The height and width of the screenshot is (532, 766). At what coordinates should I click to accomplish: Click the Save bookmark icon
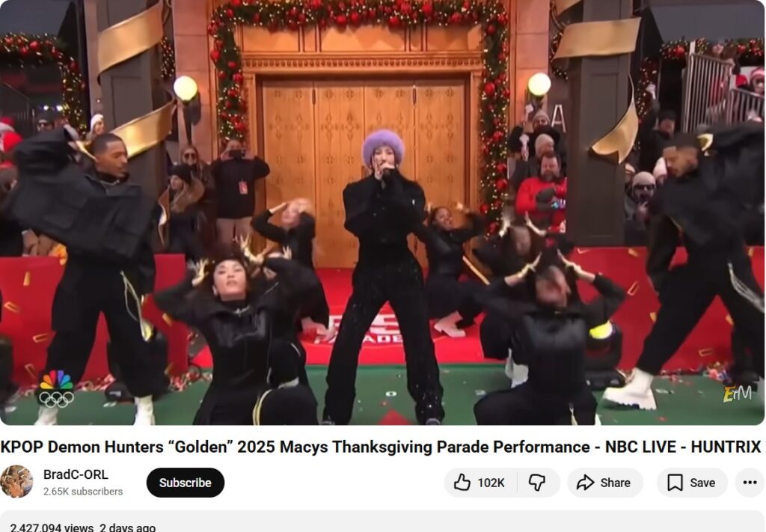(x=675, y=483)
